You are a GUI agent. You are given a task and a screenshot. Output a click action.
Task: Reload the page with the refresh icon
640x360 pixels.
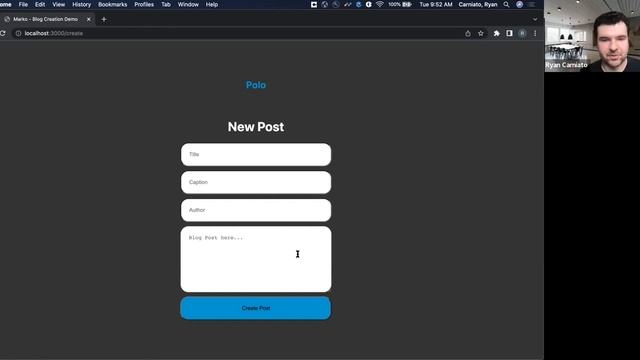point(2,33)
